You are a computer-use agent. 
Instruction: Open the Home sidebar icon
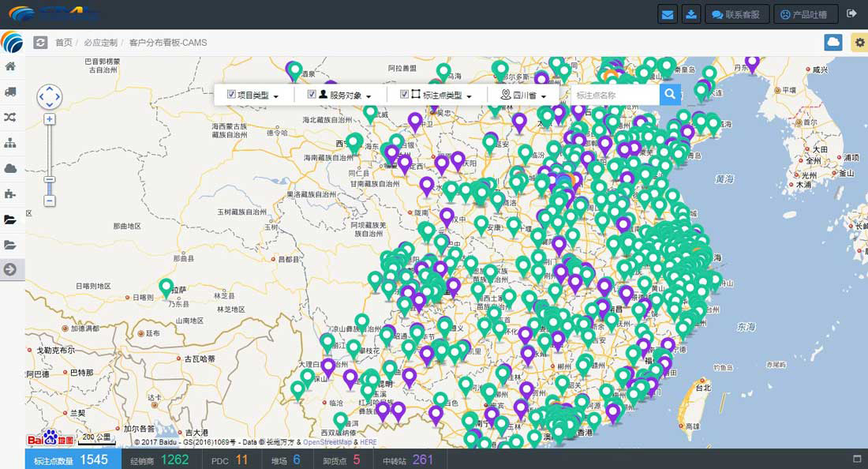(x=10, y=66)
